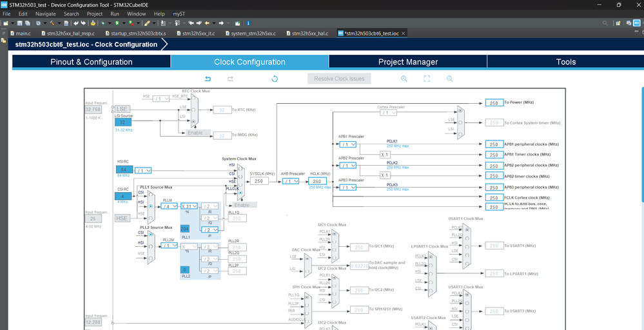Undo the last clock configuration change
Image resolution: width=644 pixels, height=330 pixels.
coord(208,79)
